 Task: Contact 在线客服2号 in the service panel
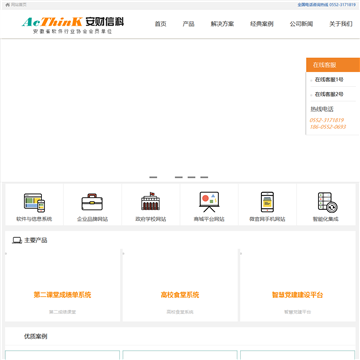pos(329,94)
